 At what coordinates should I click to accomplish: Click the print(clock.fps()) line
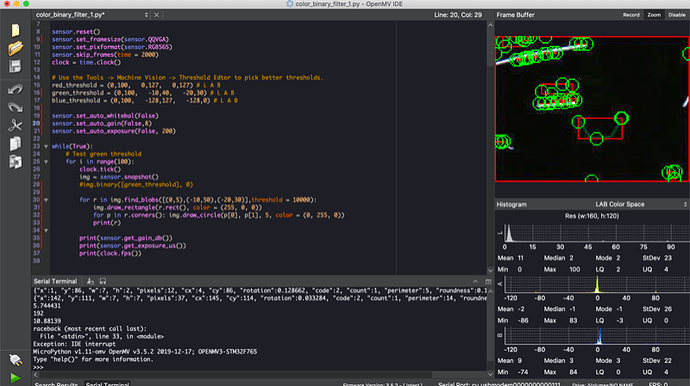tap(110, 254)
